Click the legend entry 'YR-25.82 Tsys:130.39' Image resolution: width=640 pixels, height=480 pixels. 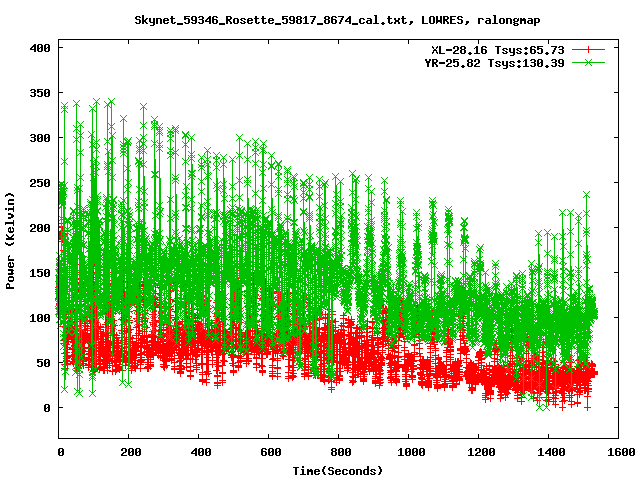pyautogui.click(x=494, y=63)
